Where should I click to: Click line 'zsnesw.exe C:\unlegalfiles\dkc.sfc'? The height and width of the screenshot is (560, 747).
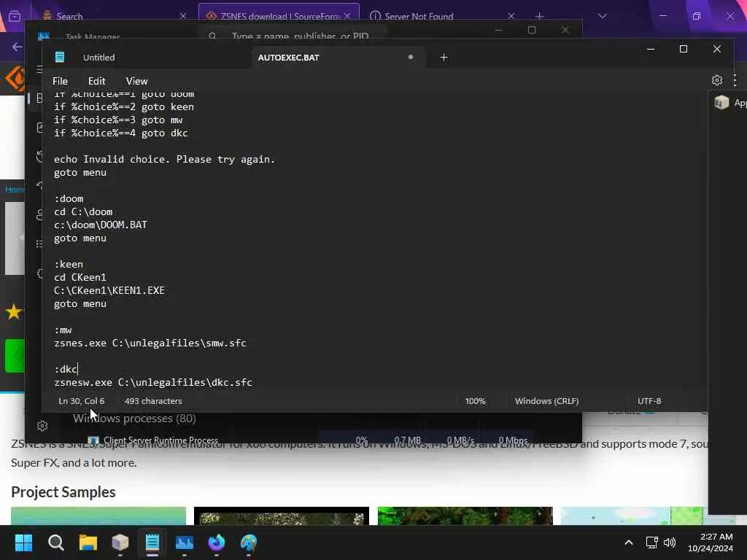tap(153, 382)
